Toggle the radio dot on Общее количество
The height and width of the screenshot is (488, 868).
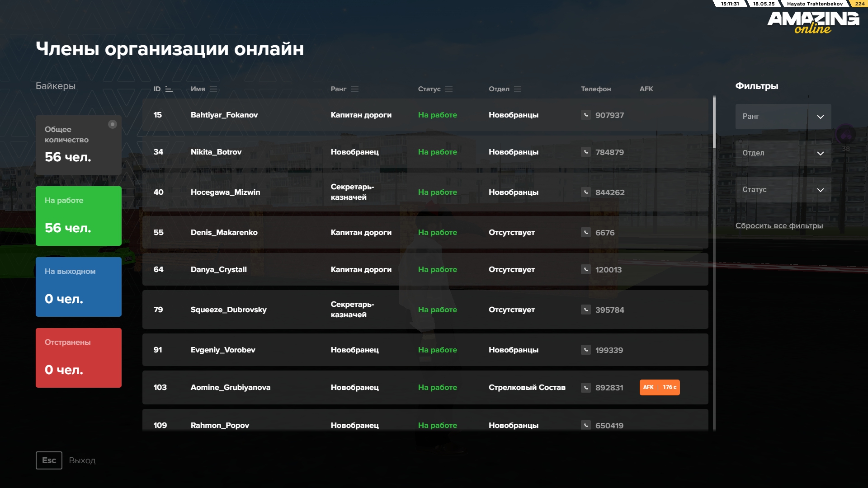(113, 124)
